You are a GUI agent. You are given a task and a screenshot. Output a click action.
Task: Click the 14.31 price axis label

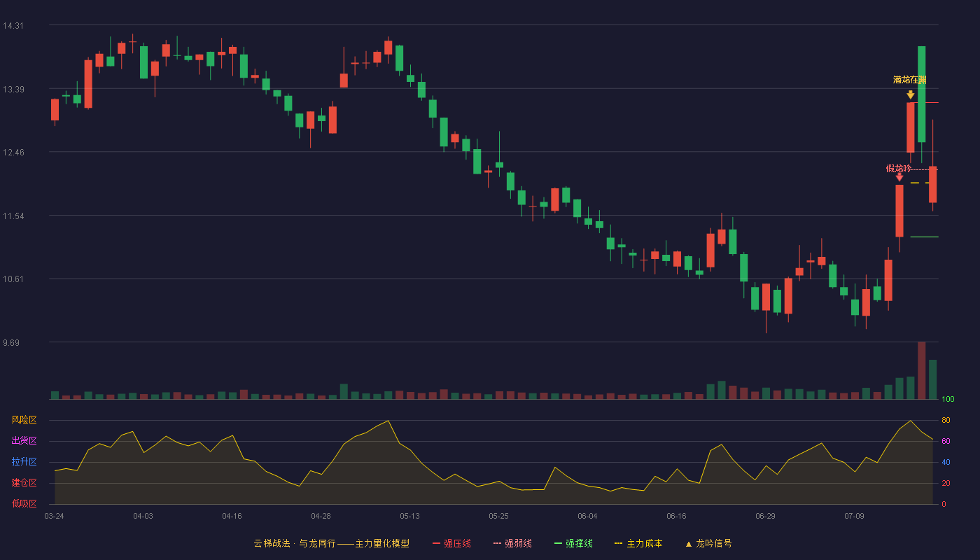pos(13,26)
